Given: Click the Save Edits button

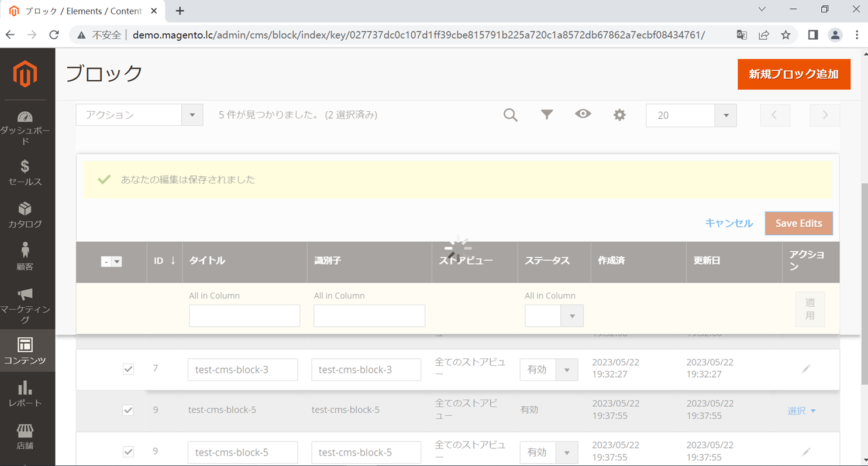Looking at the screenshot, I should [798, 223].
